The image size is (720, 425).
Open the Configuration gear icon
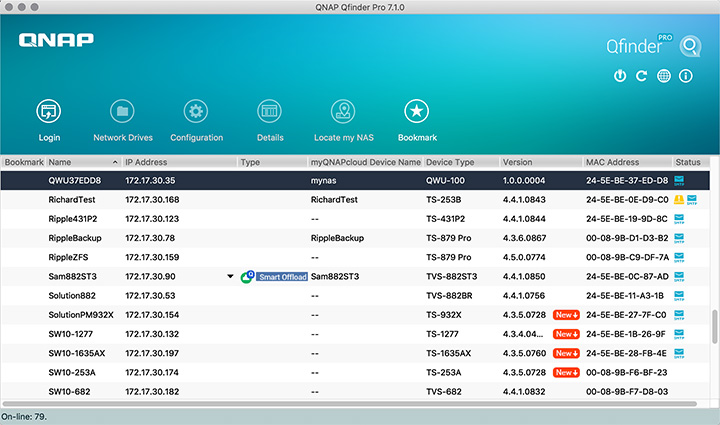(196, 112)
